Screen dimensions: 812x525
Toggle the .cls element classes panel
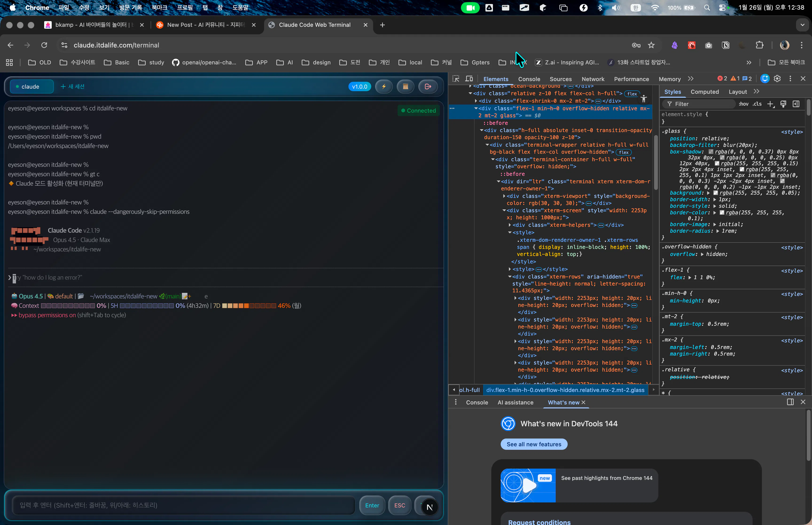tap(757, 104)
